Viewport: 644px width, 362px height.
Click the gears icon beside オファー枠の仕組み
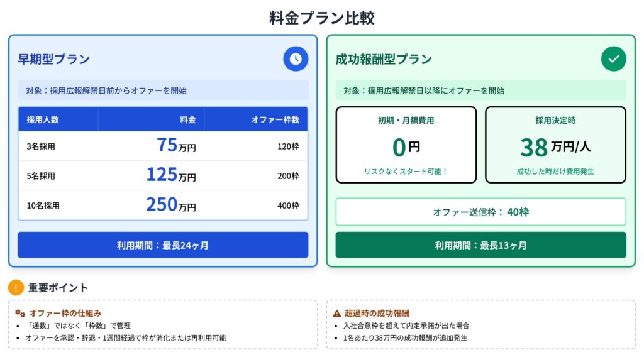(20, 313)
